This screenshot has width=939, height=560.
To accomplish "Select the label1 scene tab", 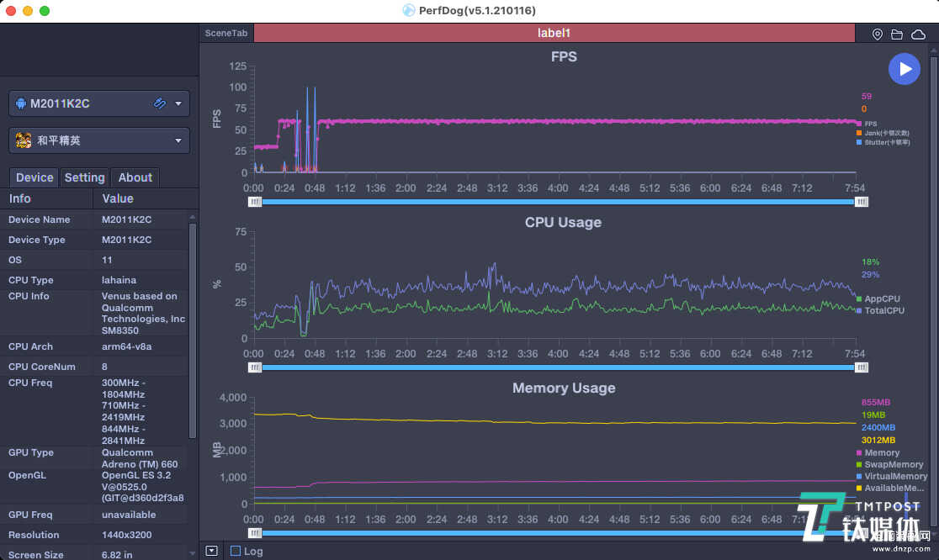I will click(554, 33).
